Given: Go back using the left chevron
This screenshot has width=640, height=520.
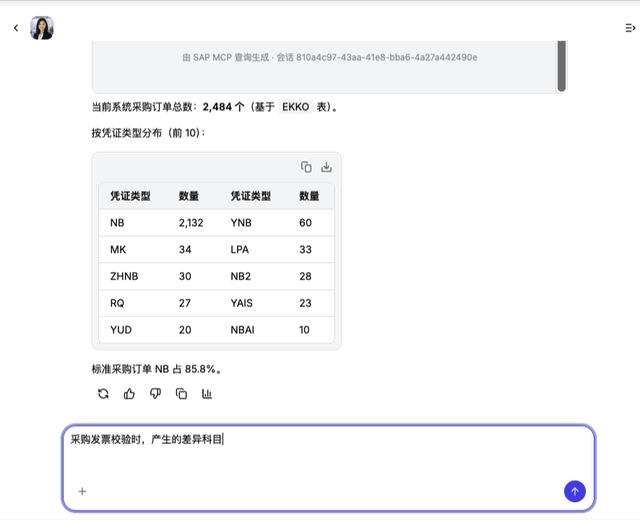Looking at the screenshot, I should [x=16, y=28].
